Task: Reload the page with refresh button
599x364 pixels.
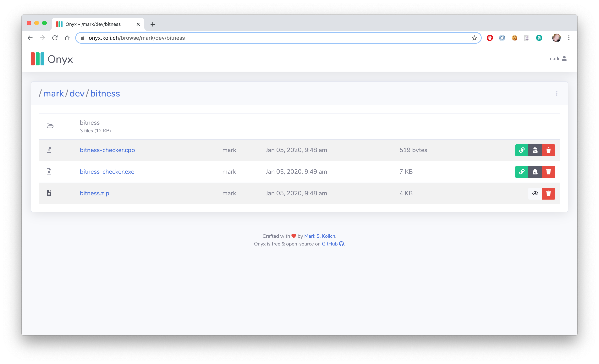Action: tap(55, 38)
